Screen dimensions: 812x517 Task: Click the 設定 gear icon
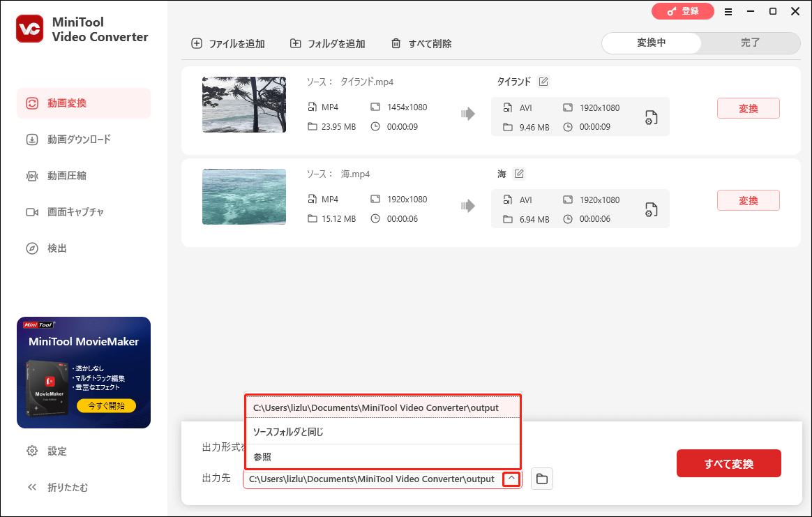(x=32, y=451)
